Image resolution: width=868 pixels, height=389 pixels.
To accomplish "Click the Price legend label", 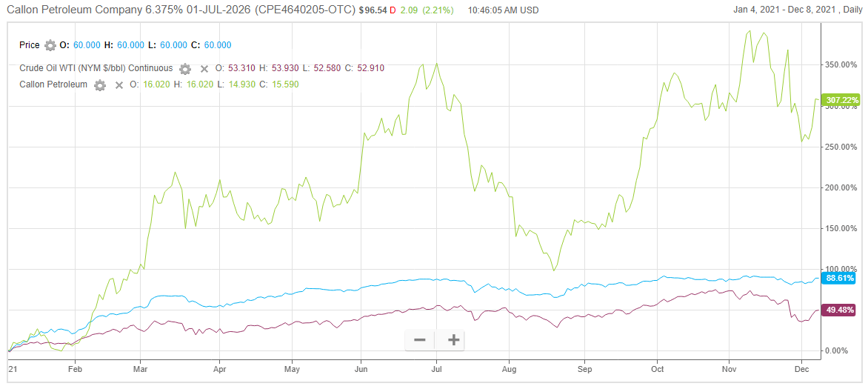I will 30,45.
